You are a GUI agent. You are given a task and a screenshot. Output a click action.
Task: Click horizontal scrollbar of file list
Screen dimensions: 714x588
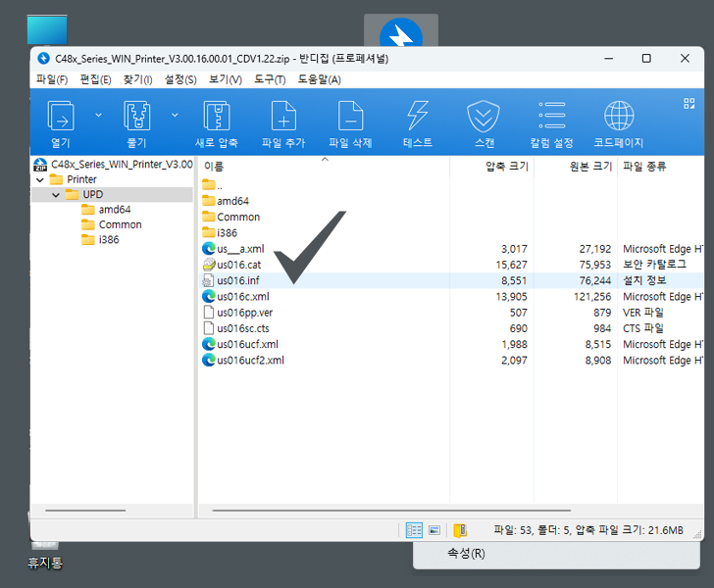[391, 511]
